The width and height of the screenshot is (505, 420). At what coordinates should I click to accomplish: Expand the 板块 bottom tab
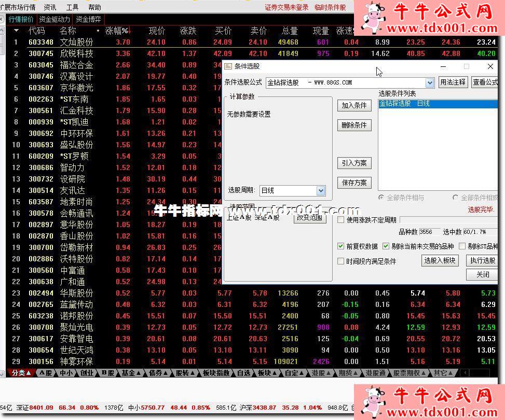tap(268, 373)
